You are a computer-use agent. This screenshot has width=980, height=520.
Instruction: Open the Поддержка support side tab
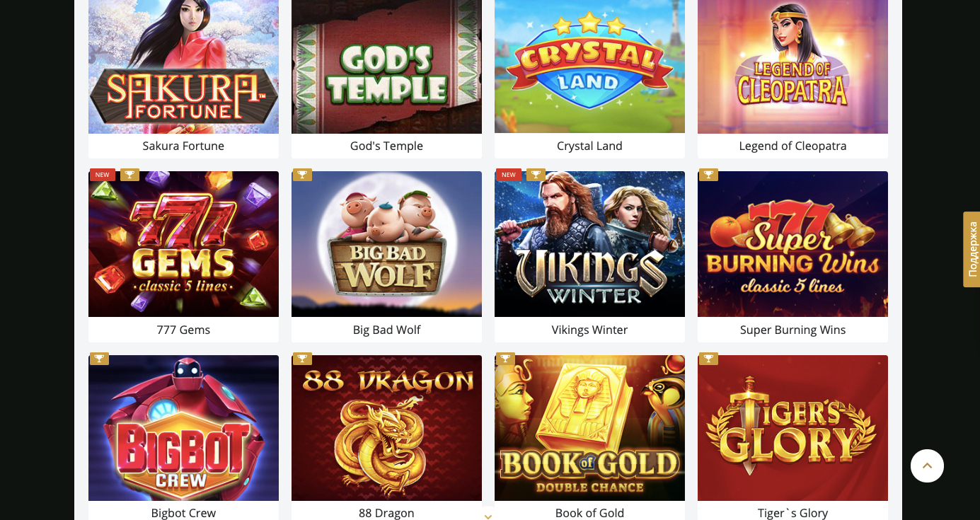(x=972, y=249)
